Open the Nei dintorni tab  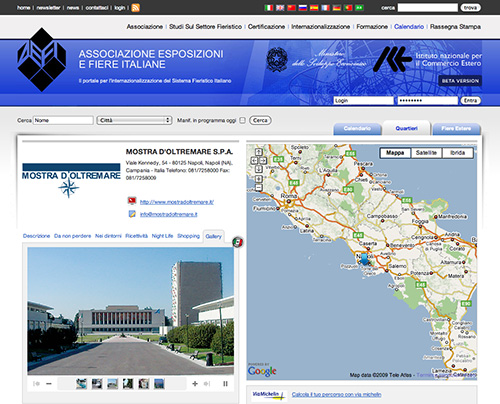108,236
